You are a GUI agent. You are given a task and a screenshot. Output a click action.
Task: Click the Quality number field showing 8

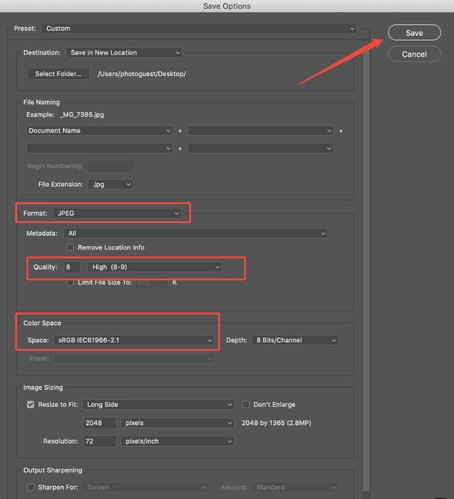pyautogui.click(x=72, y=267)
